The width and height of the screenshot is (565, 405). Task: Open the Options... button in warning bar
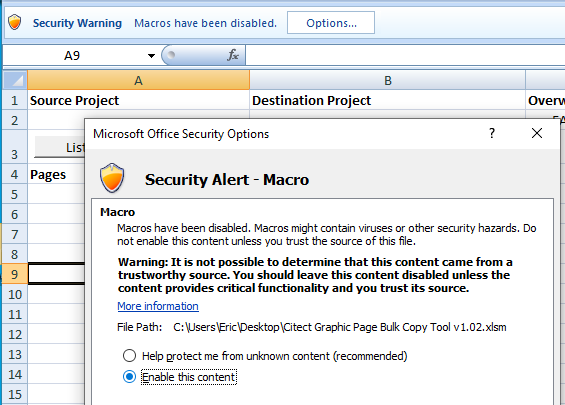pyautogui.click(x=331, y=23)
